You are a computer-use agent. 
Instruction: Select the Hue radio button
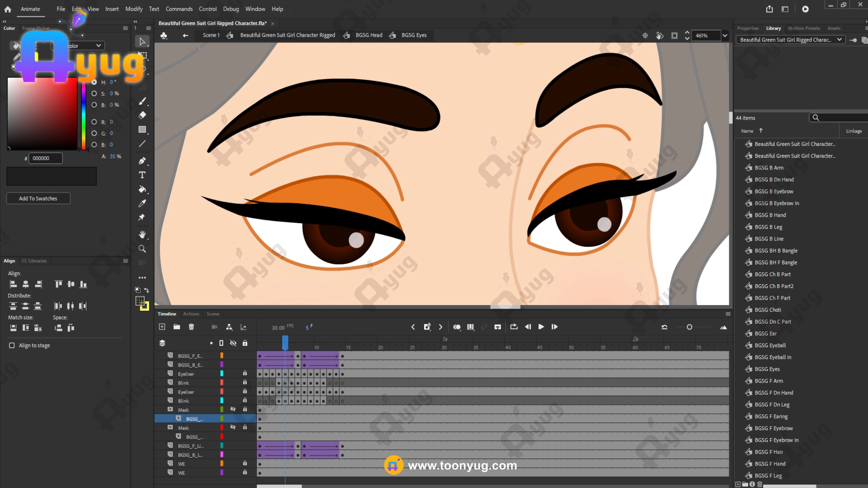pyautogui.click(x=94, y=82)
